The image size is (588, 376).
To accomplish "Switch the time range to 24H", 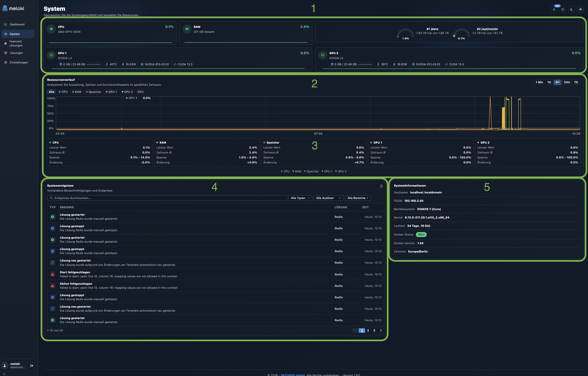I will (x=567, y=82).
